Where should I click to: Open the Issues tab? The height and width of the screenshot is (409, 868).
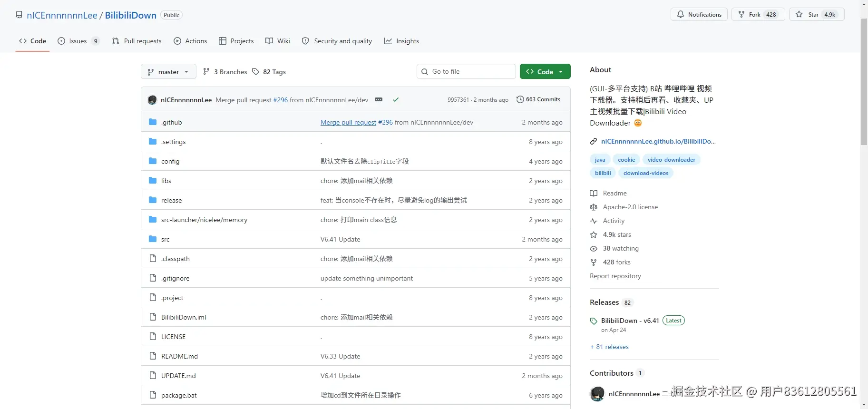pyautogui.click(x=78, y=41)
